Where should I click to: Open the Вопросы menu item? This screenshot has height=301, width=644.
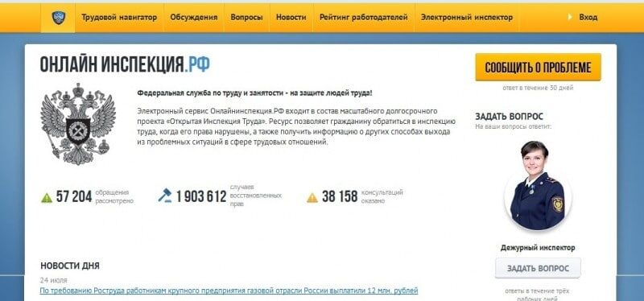click(246, 18)
